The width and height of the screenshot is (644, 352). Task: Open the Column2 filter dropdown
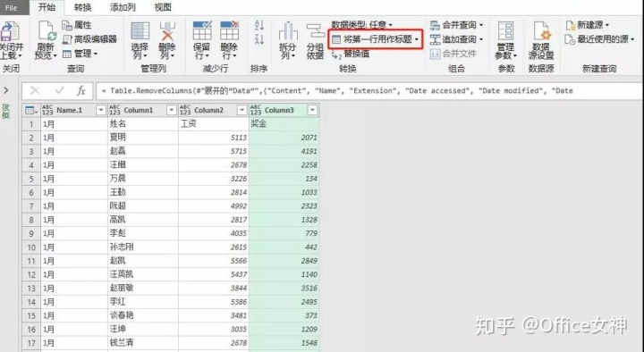pyautogui.click(x=241, y=110)
